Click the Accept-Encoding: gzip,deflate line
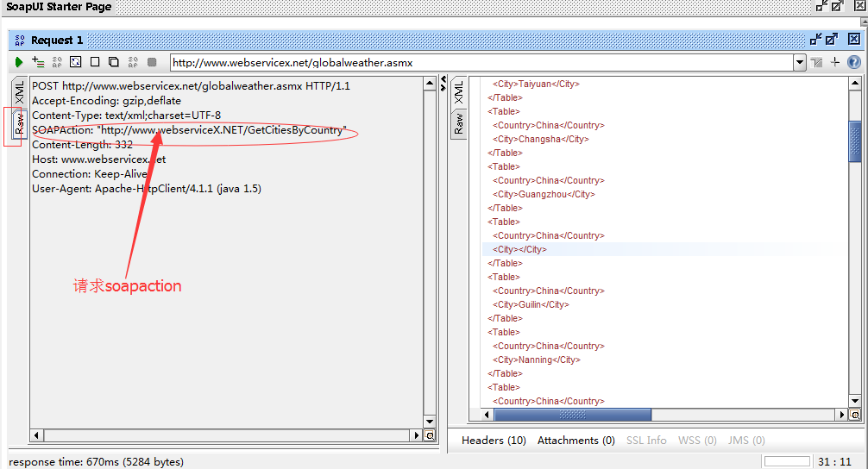Viewport: 868px width, 469px height. [106, 101]
